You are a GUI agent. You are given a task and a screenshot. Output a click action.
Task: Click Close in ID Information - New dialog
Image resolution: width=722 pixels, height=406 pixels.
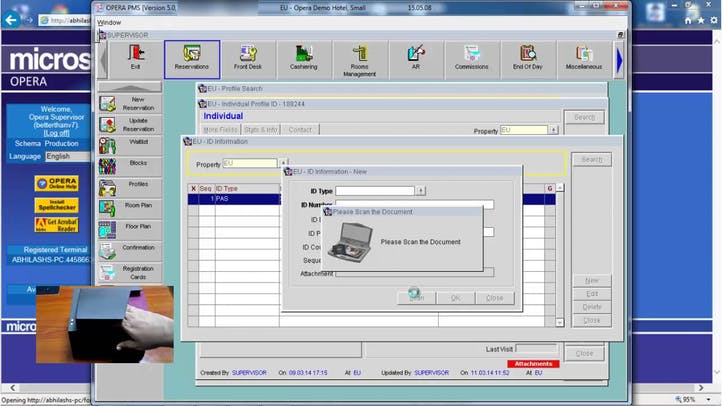[495, 298]
